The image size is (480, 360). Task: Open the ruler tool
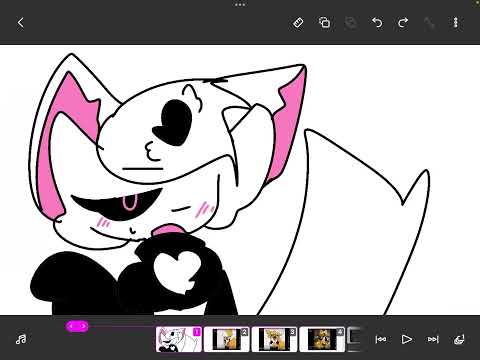[x=298, y=23]
